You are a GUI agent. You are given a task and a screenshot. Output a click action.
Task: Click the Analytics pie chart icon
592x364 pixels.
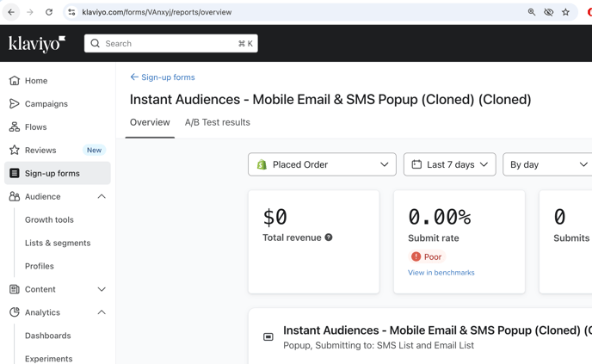point(15,312)
